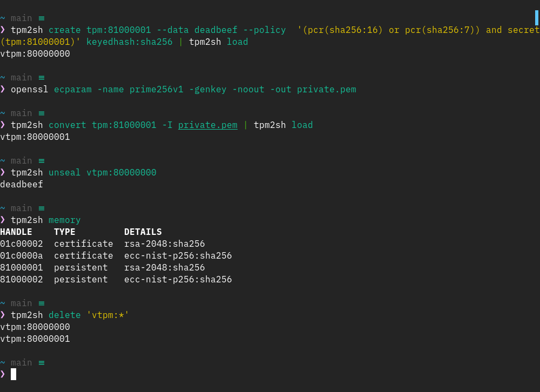This screenshot has height=392, width=540.
Task: Click handle 01c0000a in the memory table
Action: 22,256
